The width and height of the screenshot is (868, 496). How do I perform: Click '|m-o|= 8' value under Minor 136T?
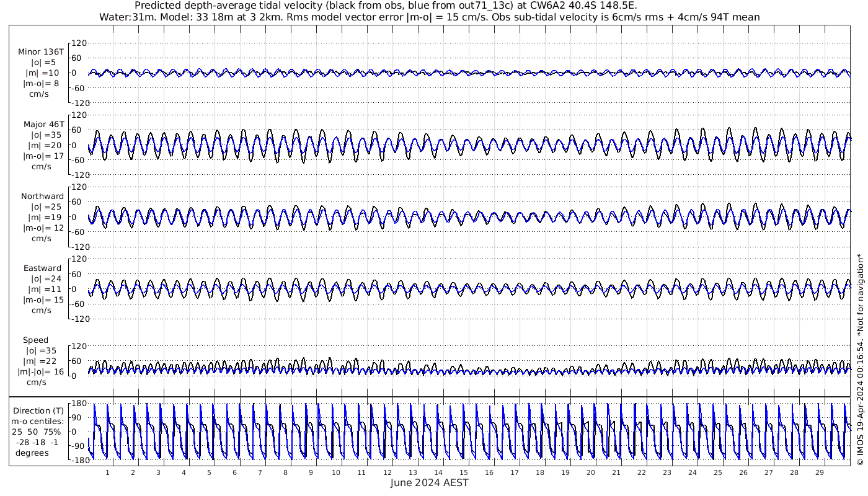click(41, 84)
